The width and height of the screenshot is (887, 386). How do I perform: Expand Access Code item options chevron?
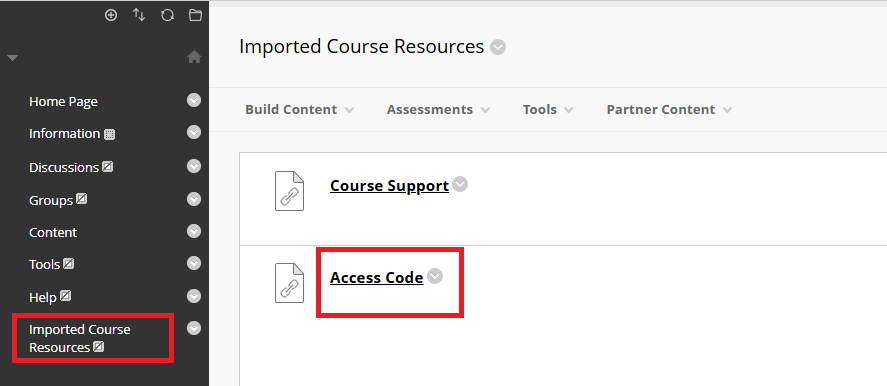pyautogui.click(x=435, y=276)
